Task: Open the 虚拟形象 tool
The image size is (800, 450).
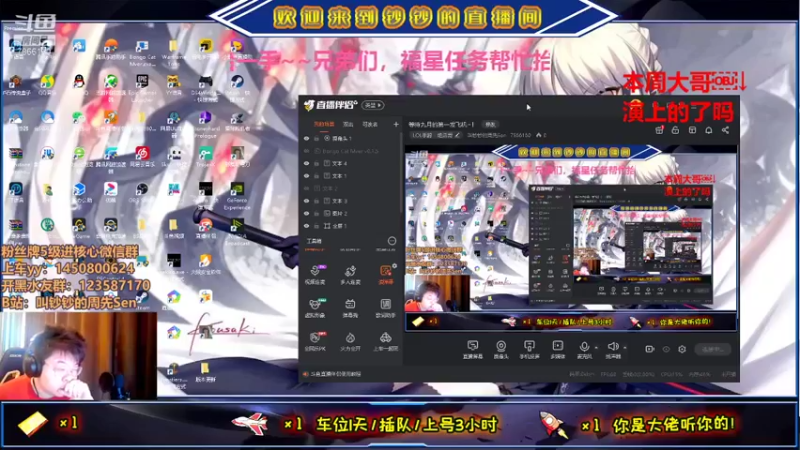Action: 315,308
